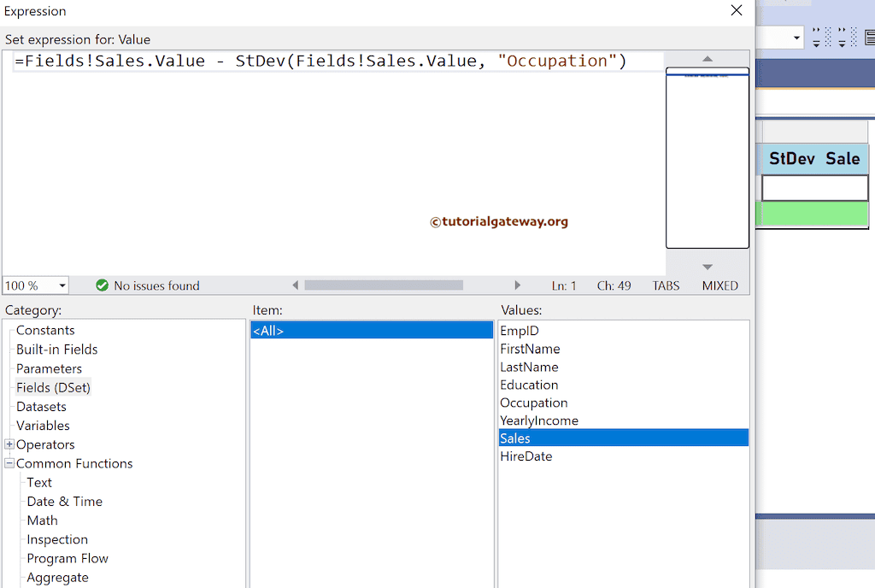Collapse the Common Functions tree node

(x=9, y=463)
